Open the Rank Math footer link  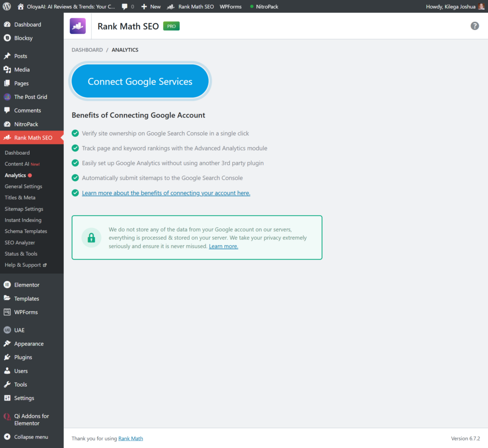[x=131, y=438]
